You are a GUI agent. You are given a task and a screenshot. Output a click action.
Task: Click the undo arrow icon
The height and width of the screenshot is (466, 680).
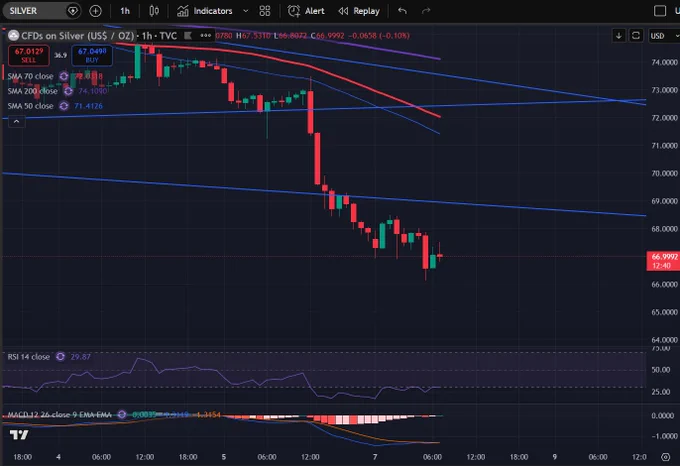point(402,11)
